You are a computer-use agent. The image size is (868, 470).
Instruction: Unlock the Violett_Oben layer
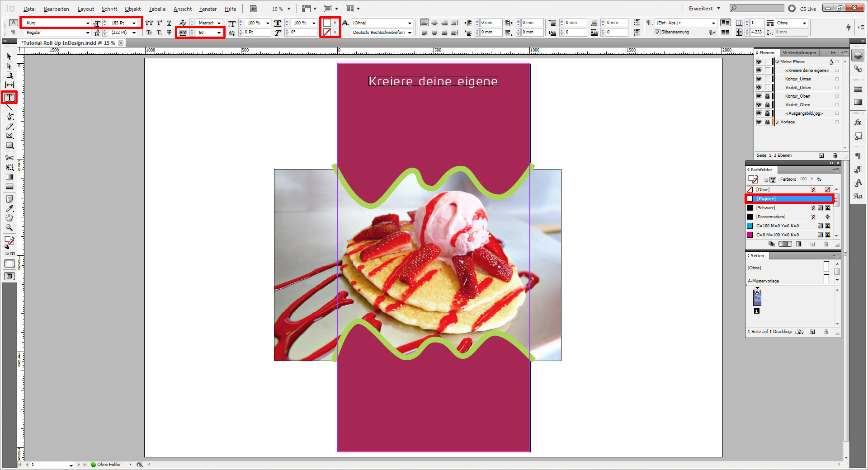coord(767,104)
